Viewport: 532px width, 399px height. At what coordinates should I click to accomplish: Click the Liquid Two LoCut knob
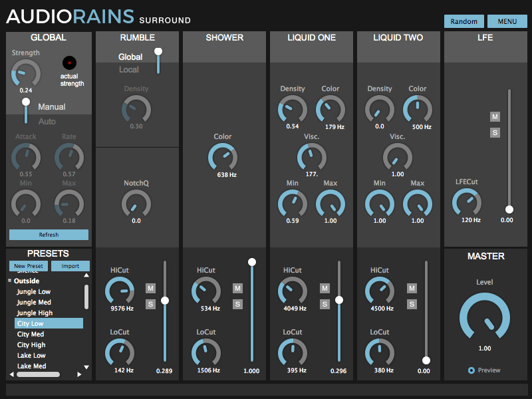point(379,353)
